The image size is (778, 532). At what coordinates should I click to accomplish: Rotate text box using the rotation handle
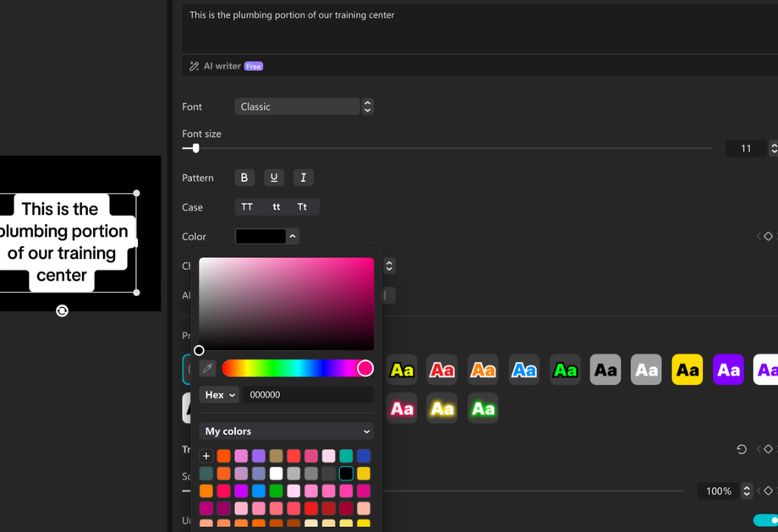(62, 311)
